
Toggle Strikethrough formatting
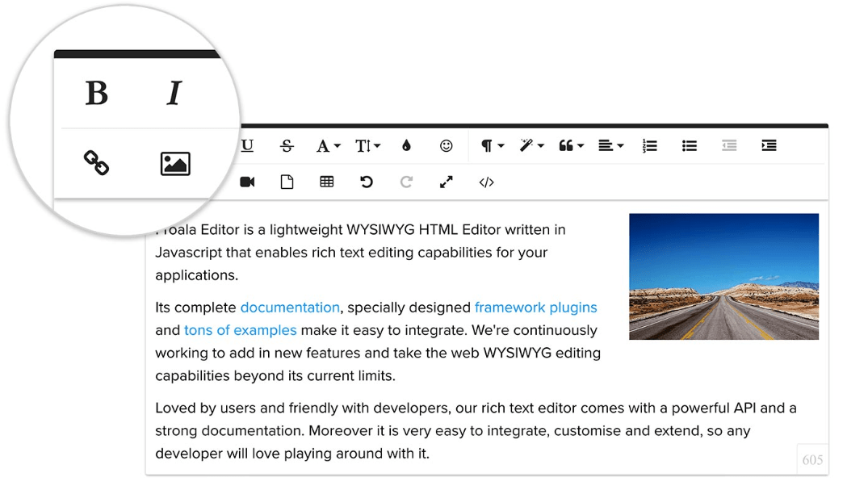(x=287, y=145)
